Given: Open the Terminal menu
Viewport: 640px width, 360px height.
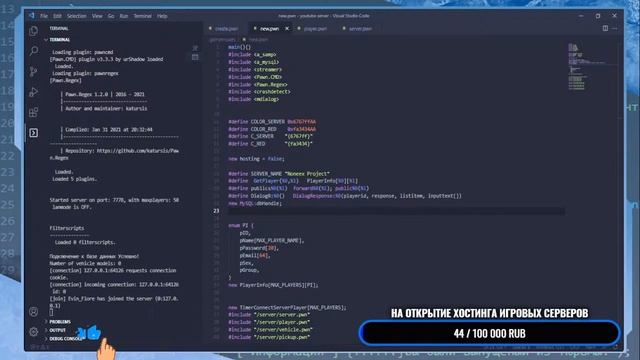Looking at the screenshot, I should click(x=142, y=16).
